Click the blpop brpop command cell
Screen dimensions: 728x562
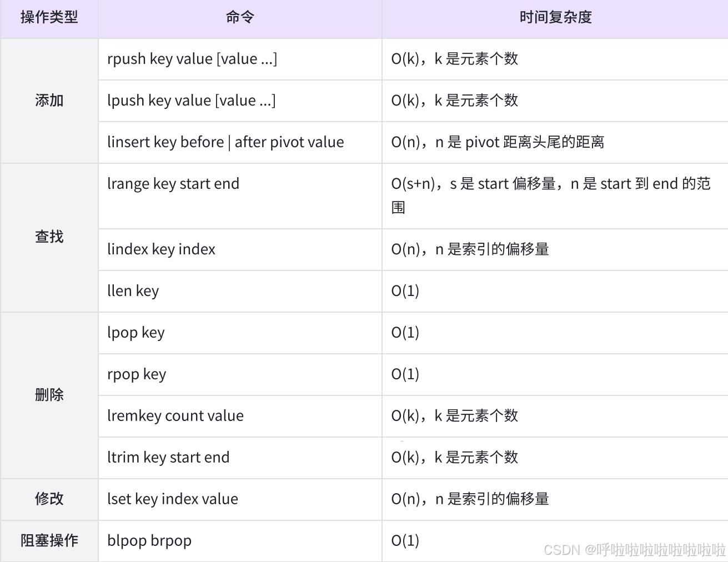point(240,541)
